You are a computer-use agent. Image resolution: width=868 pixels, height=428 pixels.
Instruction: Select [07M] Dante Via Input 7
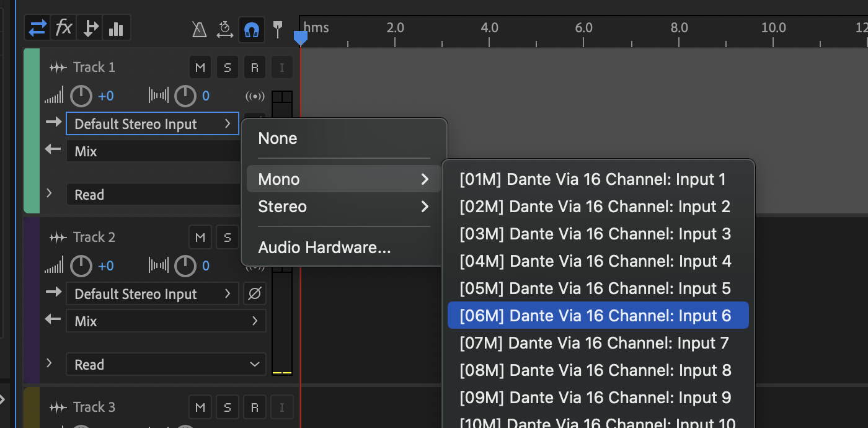coord(598,343)
